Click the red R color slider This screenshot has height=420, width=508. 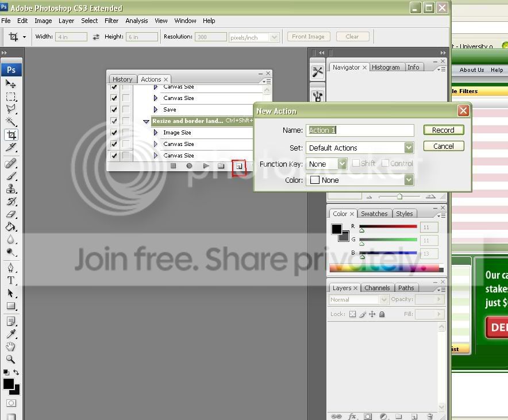tap(388, 227)
